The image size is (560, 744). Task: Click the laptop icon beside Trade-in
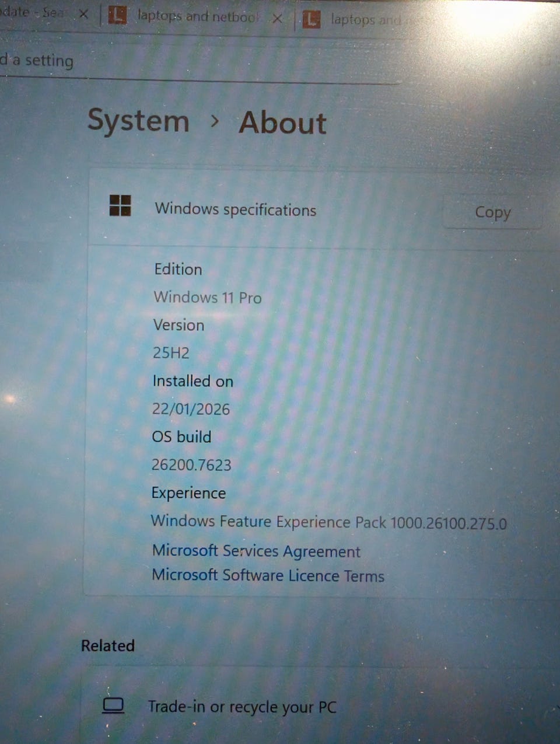(113, 705)
